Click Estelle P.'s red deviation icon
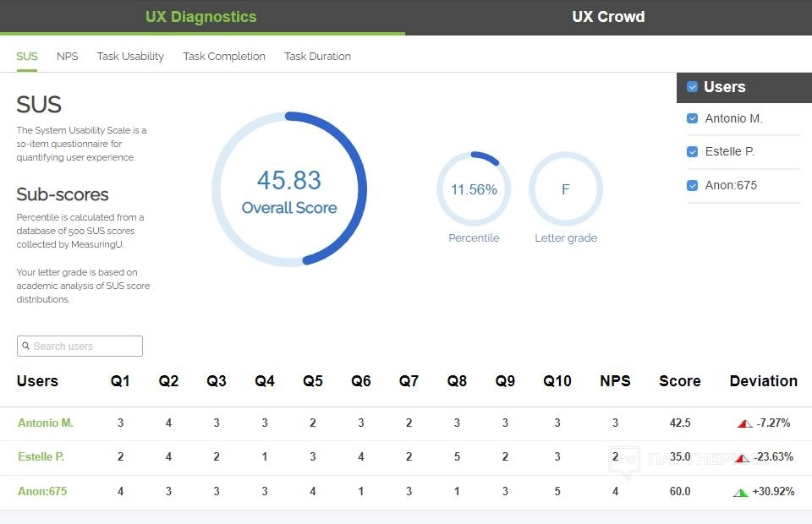Viewport: 812px width, 524px height. 742,458
